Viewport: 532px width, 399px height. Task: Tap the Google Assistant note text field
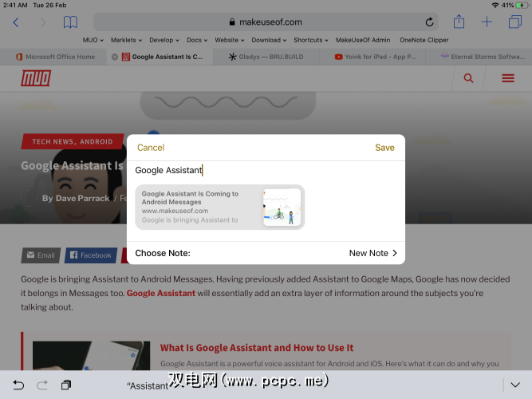pyautogui.click(x=266, y=170)
